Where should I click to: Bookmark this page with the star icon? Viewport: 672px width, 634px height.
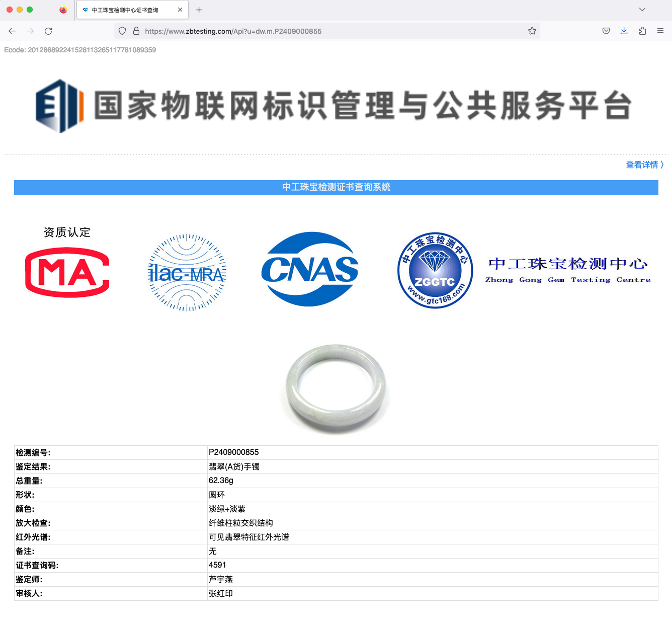tap(532, 31)
